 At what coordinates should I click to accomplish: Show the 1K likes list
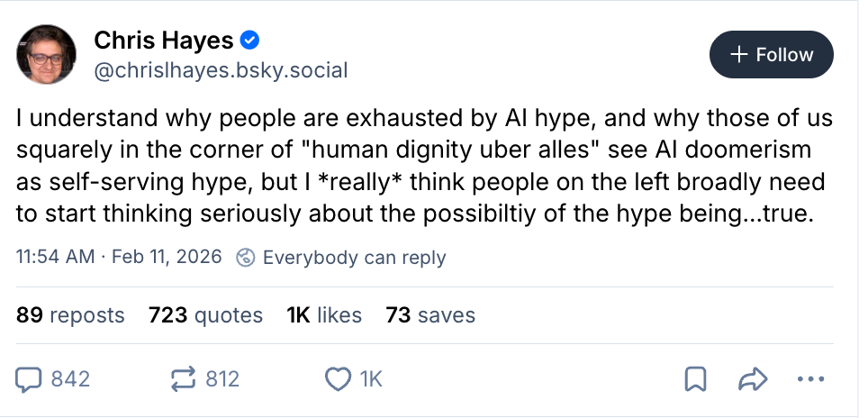coord(324,315)
